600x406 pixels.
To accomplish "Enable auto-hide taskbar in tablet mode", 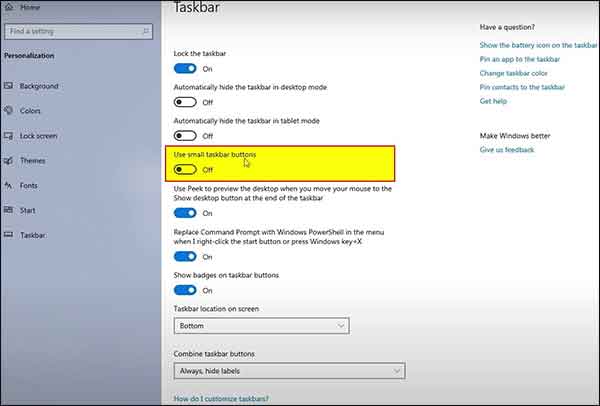I will point(185,136).
